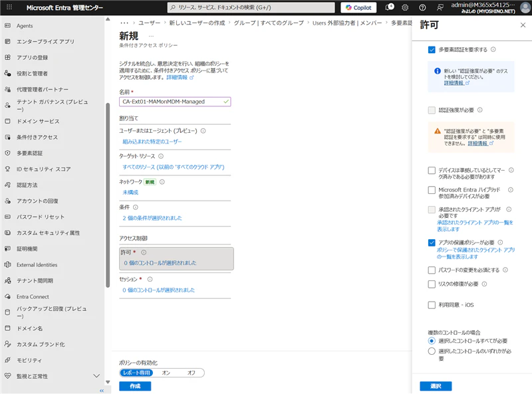The height and width of the screenshot is (394, 532).
Task: Click the 証明機関 sidebar icon
Action: [x=7, y=248]
